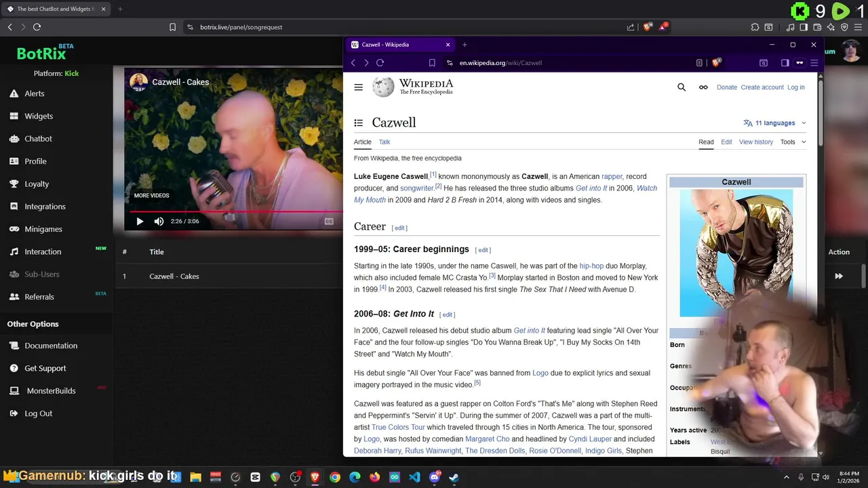Viewport: 868px width, 488px height.
Task: Follow the rapper link
Action: tap(612, 176)
